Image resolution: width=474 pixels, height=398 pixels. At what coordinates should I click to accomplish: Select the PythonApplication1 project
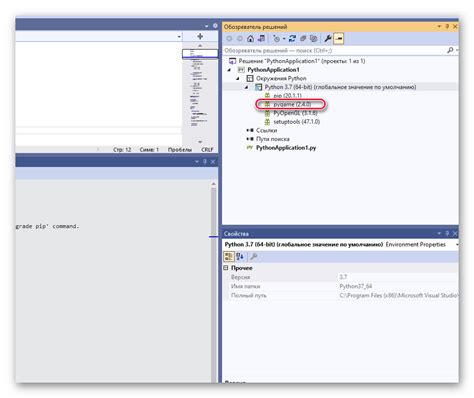(273, 70)
